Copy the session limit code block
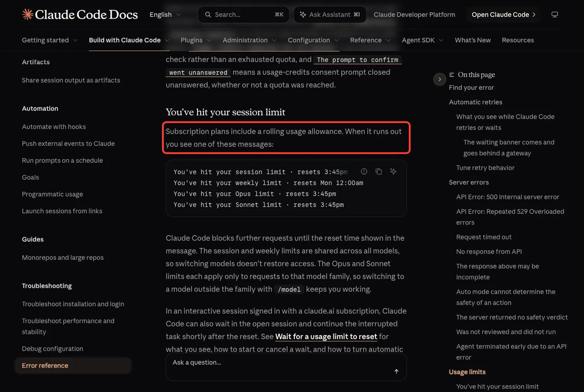Screen dimensions: 584x392 coord(379,171)
